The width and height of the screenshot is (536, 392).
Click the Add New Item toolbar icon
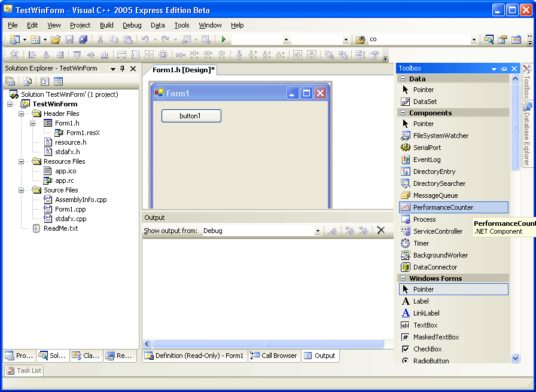point(35,39)
